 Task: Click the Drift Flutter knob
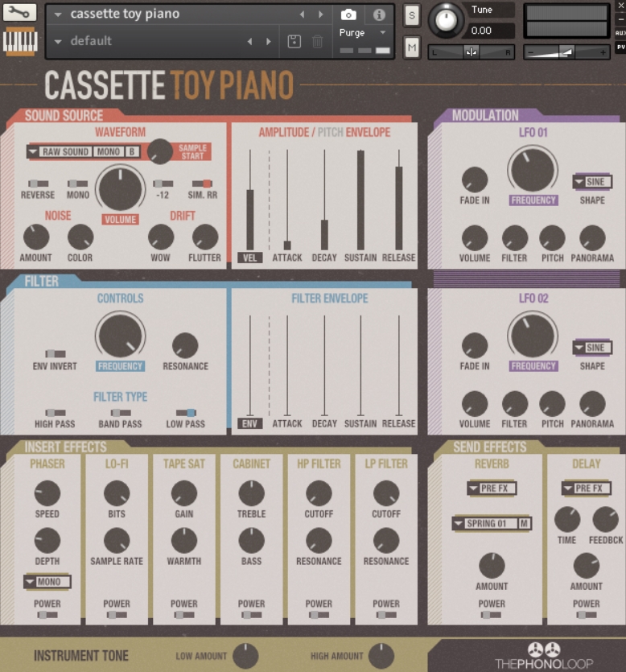[x=205, y=237]
